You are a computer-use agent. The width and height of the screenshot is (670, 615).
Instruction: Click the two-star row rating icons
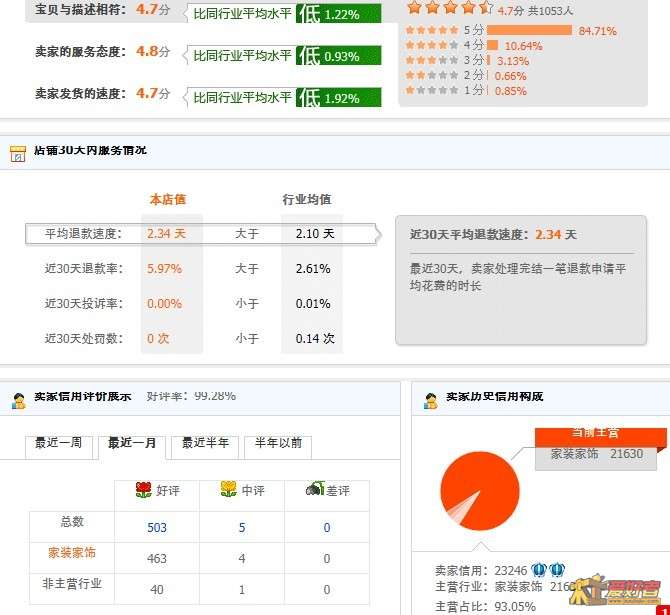pos(432,75)
